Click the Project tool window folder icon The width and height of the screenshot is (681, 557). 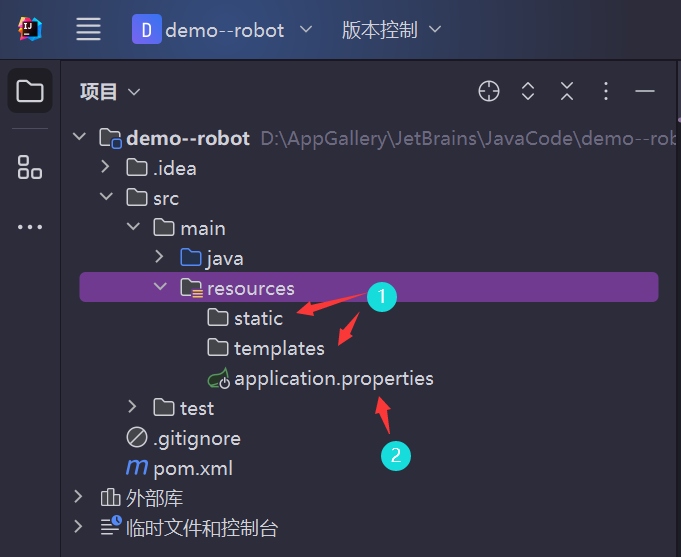pos(30,92)
